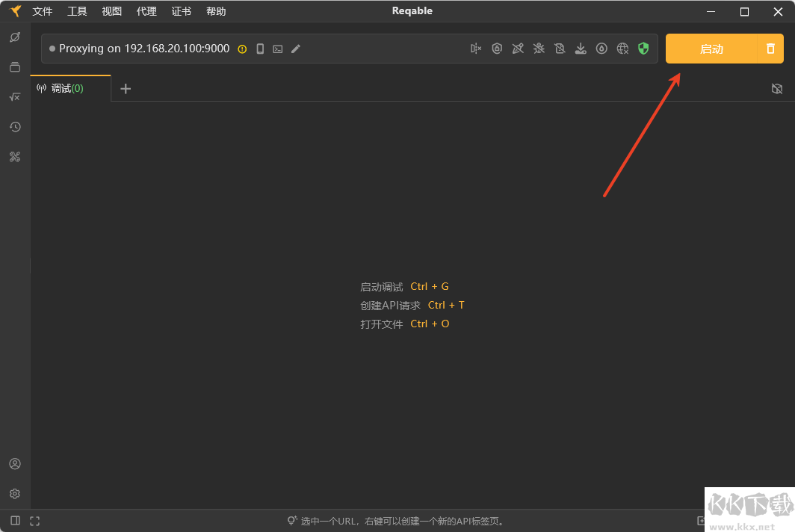Toggle the sidebar panel icon in status bar

tap(15, 521)
